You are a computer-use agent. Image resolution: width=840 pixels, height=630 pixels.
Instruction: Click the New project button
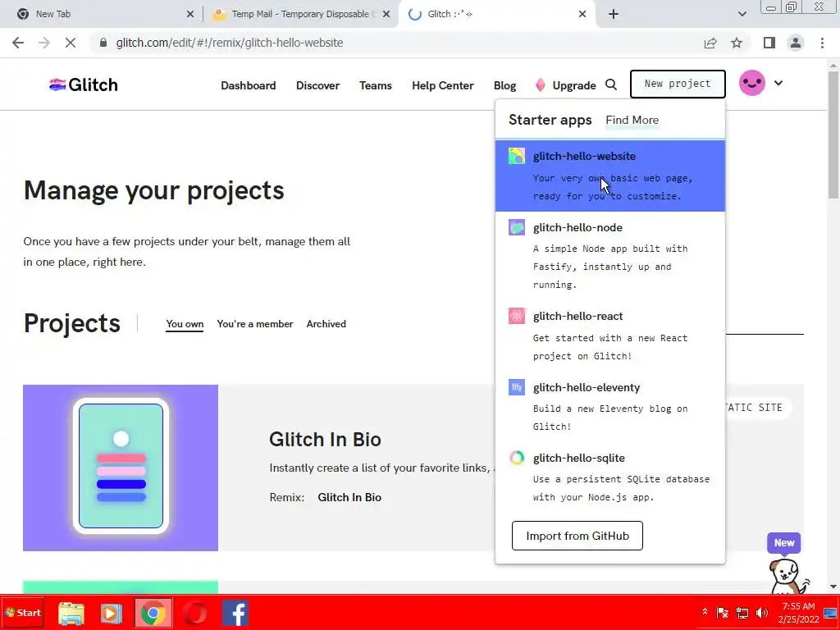tap(678, 84)
